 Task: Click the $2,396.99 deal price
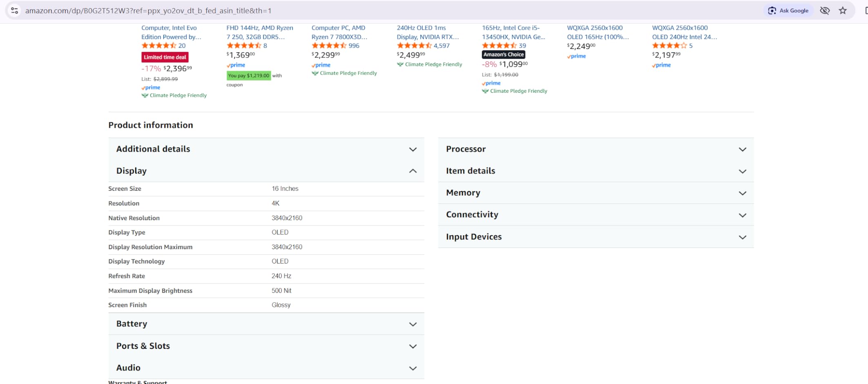pyautogui.click(x=178, y=69)
